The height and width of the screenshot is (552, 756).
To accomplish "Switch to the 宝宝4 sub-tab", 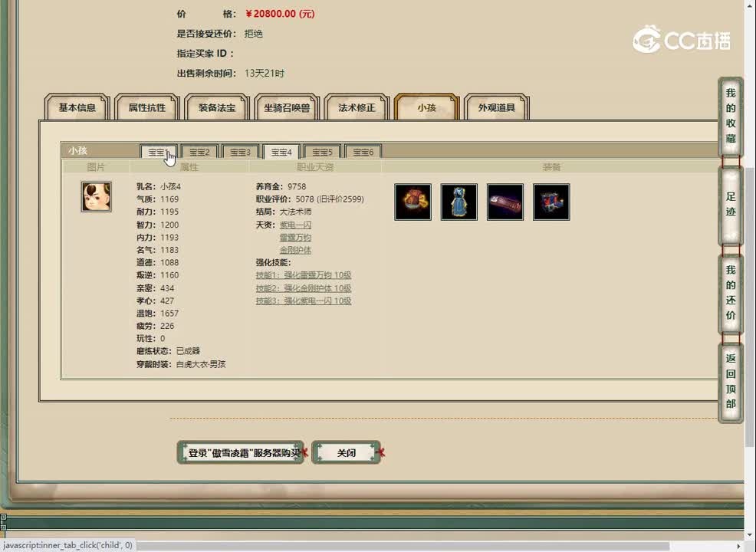I will tap(281, 152).
